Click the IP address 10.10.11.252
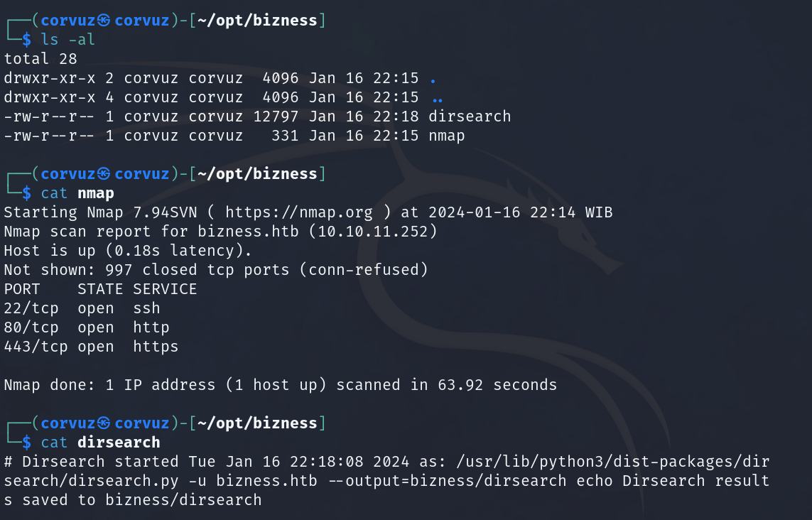 [377, 232]
